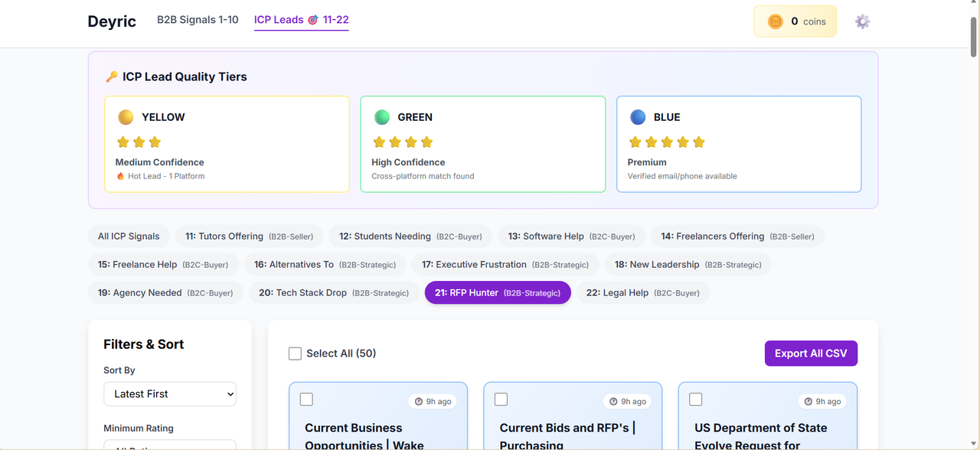Click the gold coin icon

click(x=775, y=21)
